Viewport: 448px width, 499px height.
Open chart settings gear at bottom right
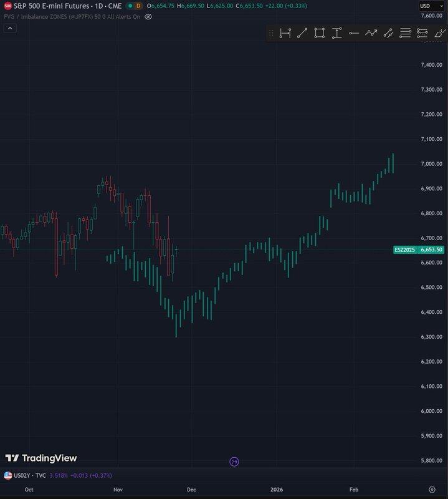coord(432,490)
